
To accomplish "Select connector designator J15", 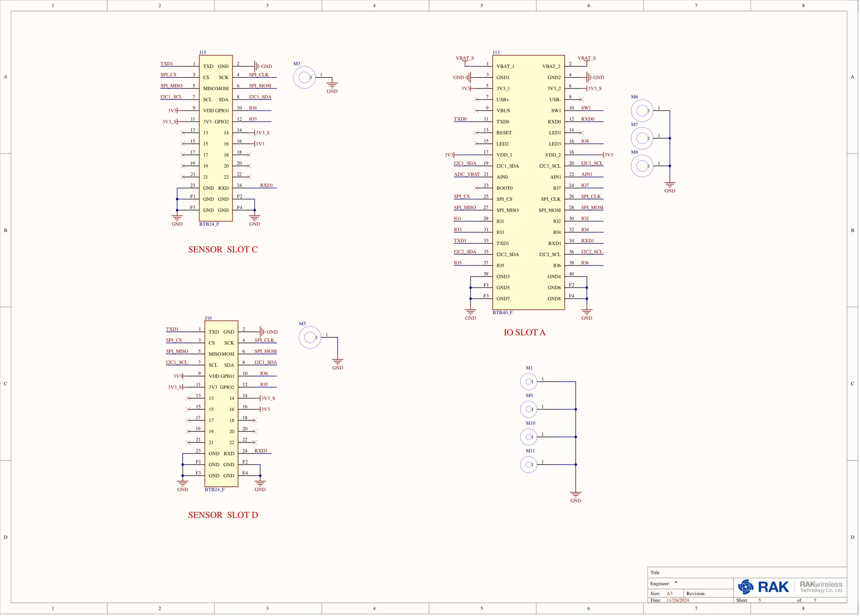I will [x=203, y=53].
